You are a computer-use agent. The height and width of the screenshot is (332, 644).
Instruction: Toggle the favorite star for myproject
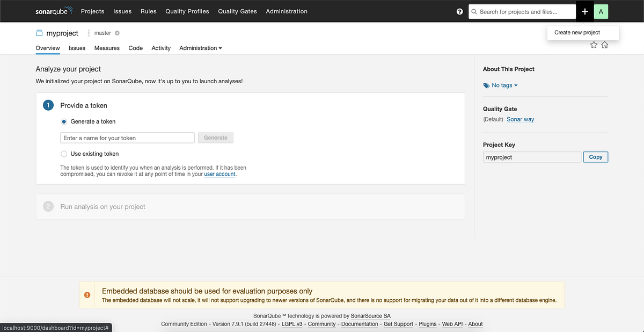[594, 45]
